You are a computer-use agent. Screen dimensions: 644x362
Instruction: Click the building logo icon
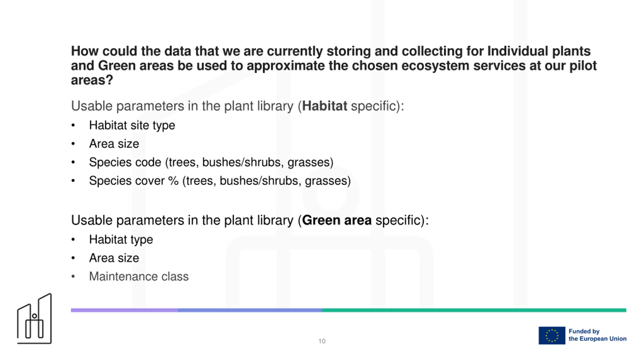click(x=34, y=319)
